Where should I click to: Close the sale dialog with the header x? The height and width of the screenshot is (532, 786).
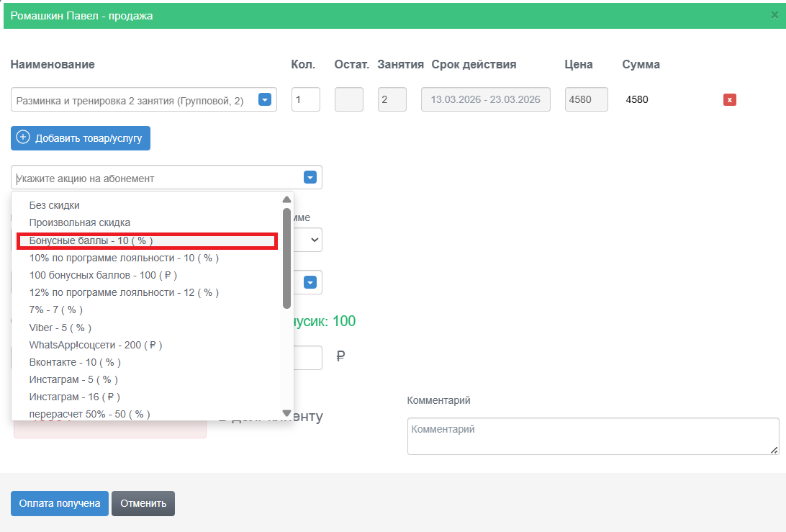[774, 16]
